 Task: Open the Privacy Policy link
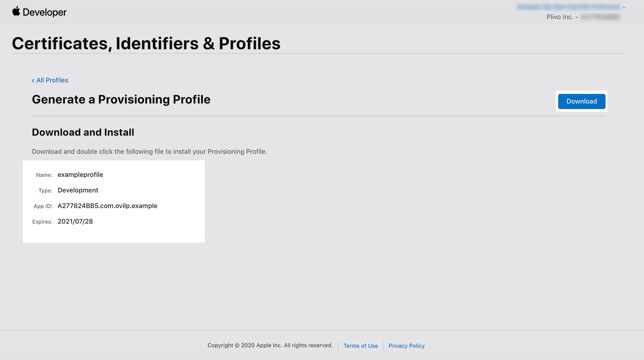point(407,346)
